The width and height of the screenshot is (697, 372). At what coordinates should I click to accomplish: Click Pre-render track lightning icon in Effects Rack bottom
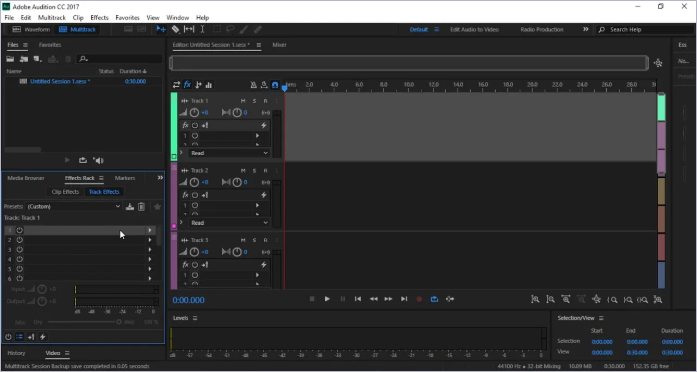(43, 337)
